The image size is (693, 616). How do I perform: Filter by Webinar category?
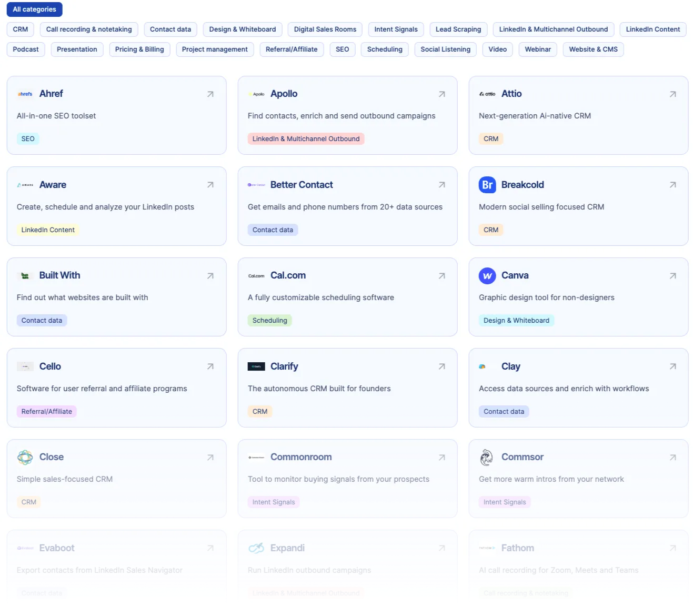click(538, 49)
